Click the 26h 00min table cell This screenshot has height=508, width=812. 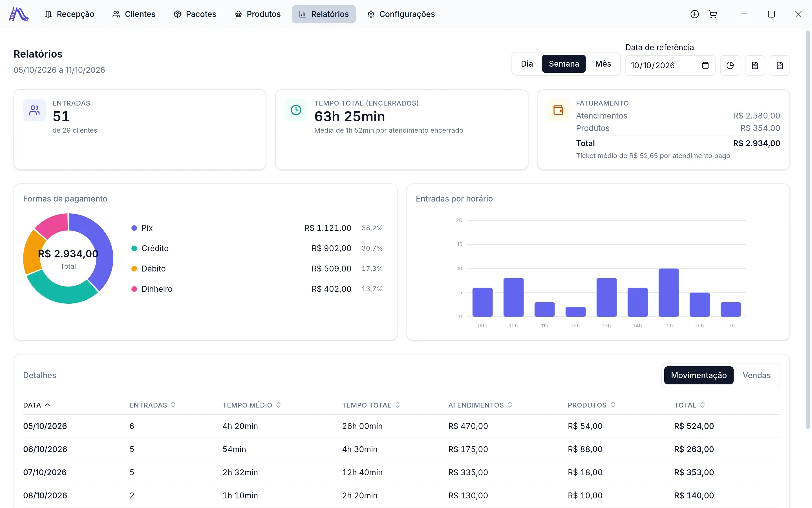[x=362, y=426]
